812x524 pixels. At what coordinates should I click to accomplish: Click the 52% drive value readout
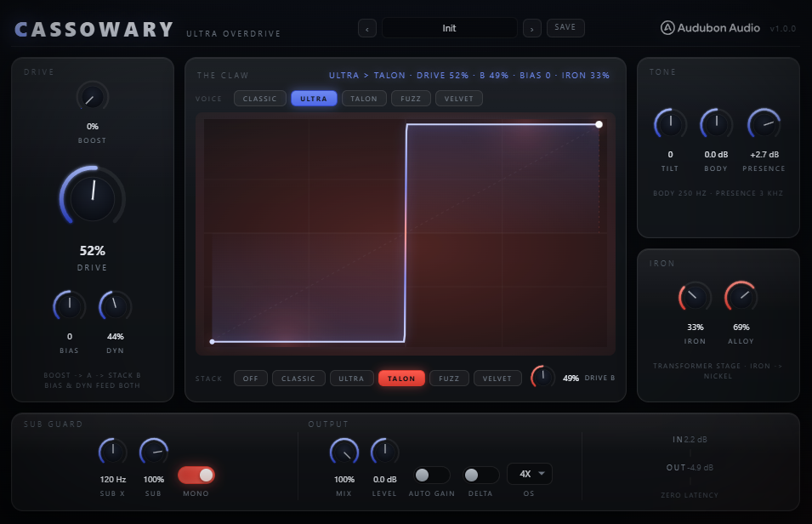(92, 251)
